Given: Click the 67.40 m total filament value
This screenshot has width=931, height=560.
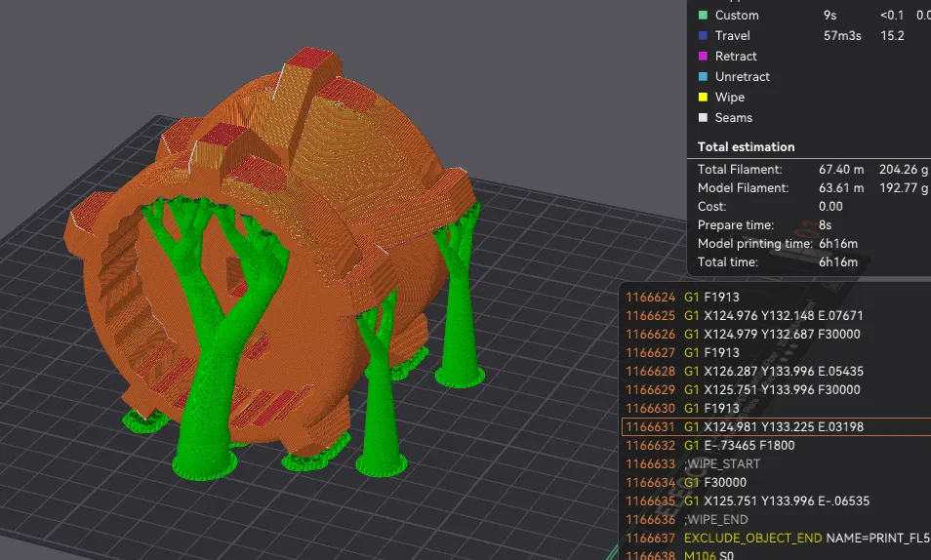Looking at the screenshot, I should coord(841,169).
